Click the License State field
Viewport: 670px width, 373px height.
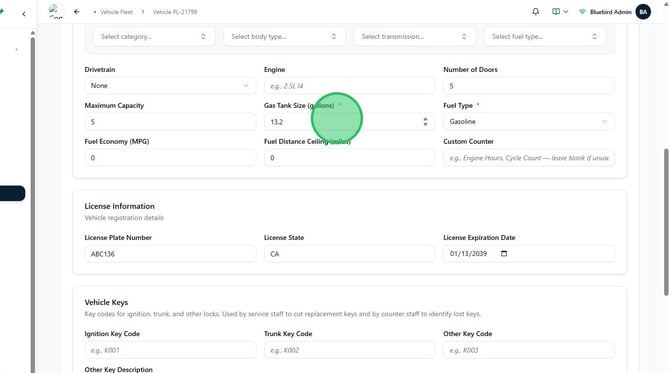[x=350, y=254]
